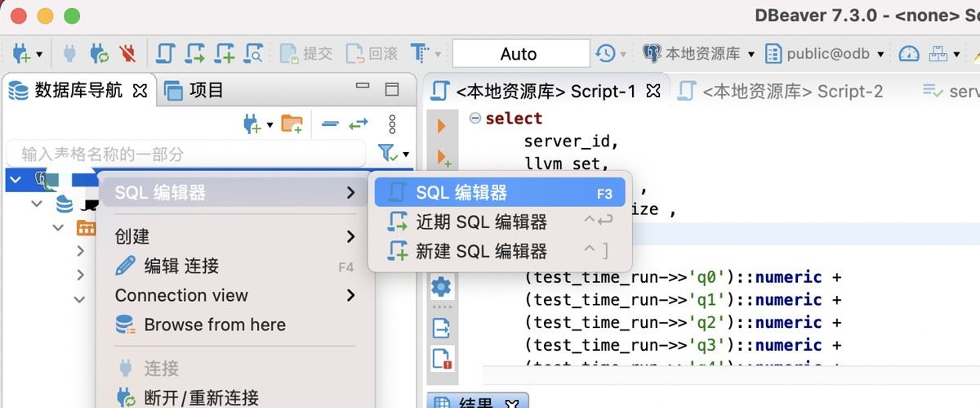Open SQL editor via first toolbar script icon
980x408 pixels.
(166, 54)
